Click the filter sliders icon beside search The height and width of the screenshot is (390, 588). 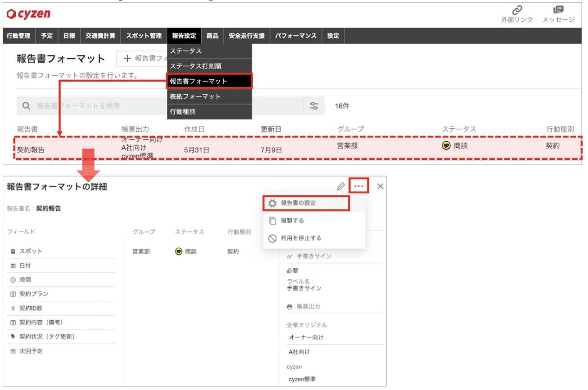pos(314,106)
